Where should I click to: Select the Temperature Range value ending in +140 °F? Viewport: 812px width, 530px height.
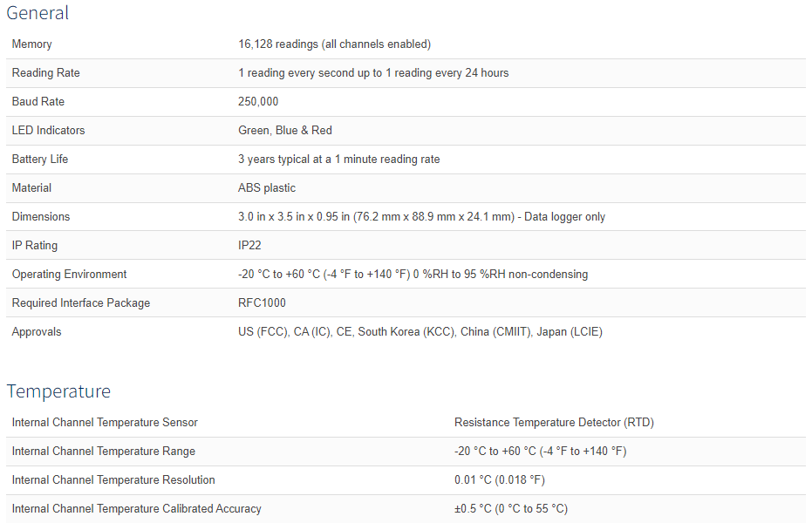tap(540, 452)
